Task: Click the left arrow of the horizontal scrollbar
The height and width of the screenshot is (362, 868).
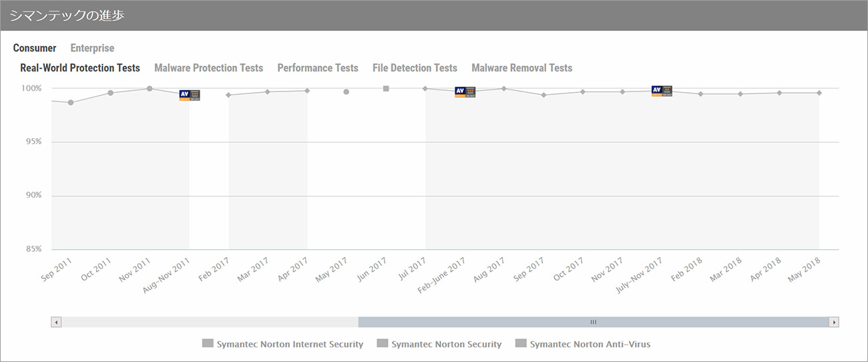Action: 56,322
